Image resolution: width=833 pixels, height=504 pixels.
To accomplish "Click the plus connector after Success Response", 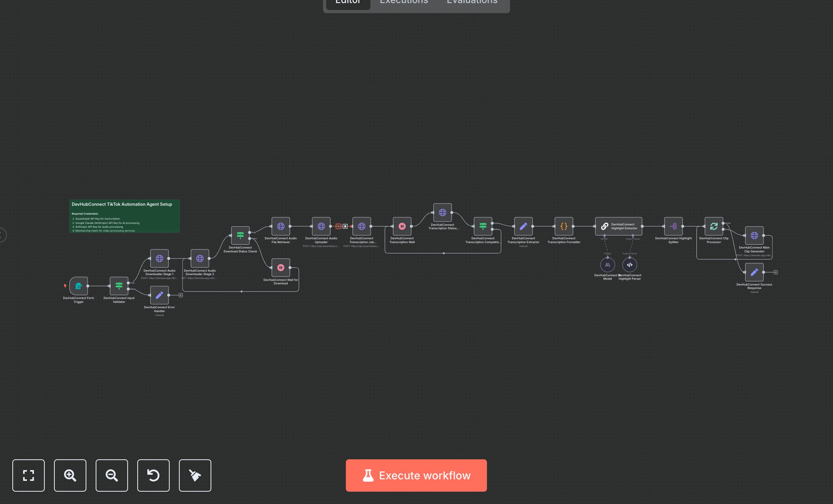I will tap(776, 272).
